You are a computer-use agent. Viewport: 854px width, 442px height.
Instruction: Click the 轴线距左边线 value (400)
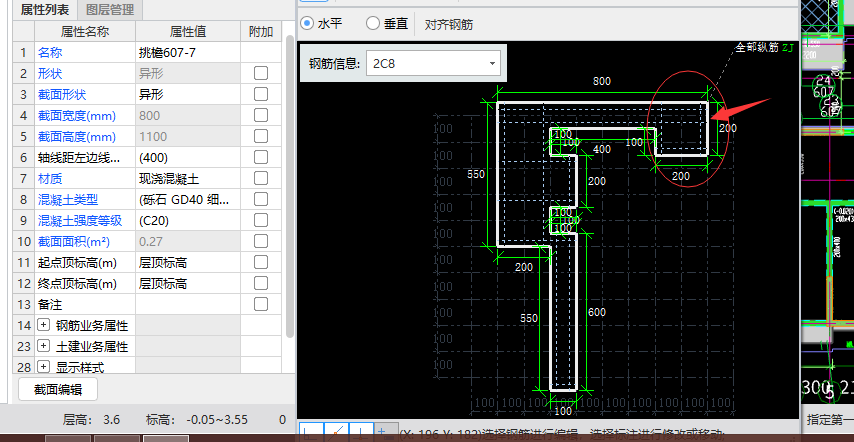[x=188, y=157]
